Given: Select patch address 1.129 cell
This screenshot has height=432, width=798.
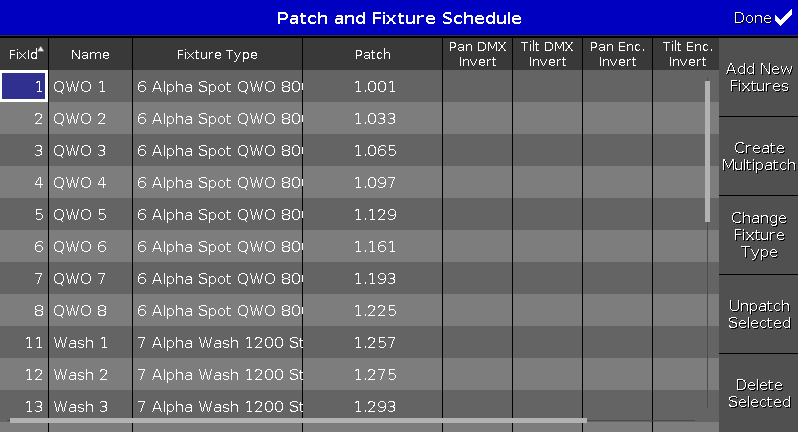Looking at the screenshot, I should 372,215.
